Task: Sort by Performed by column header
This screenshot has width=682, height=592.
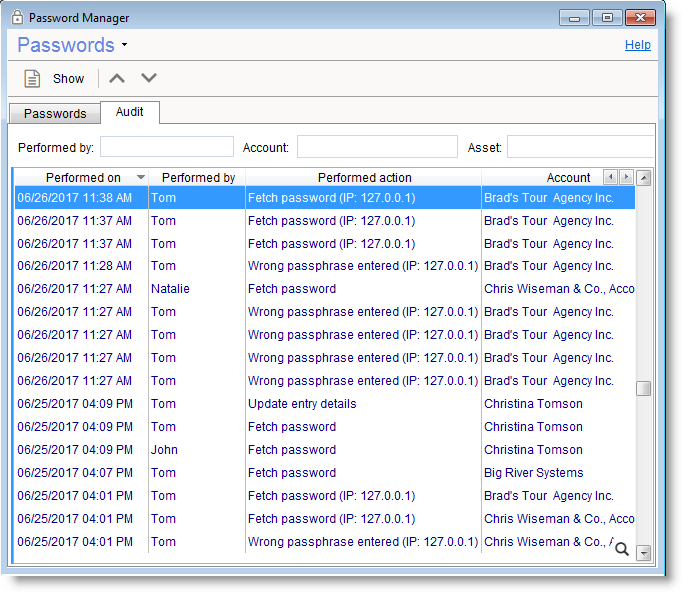Action: tap(198, 177)
